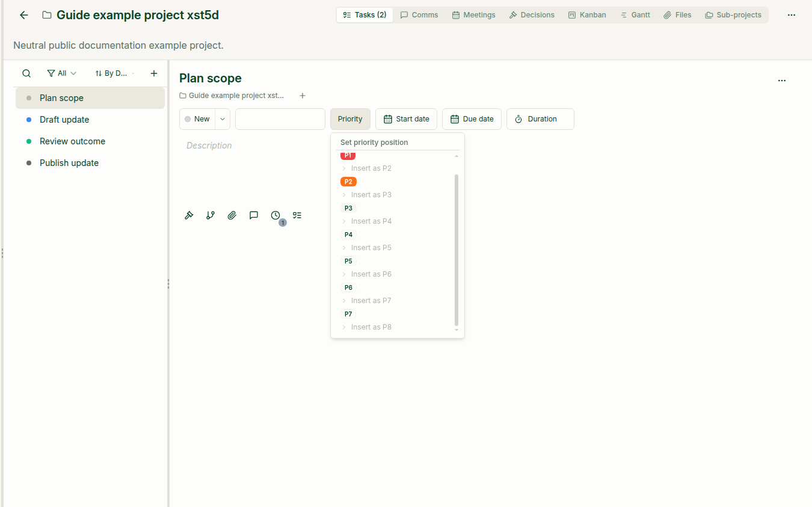This screenshot has height=507, width=812.
Task: Expand Insert as P3
Action: [x=366, y=195]
